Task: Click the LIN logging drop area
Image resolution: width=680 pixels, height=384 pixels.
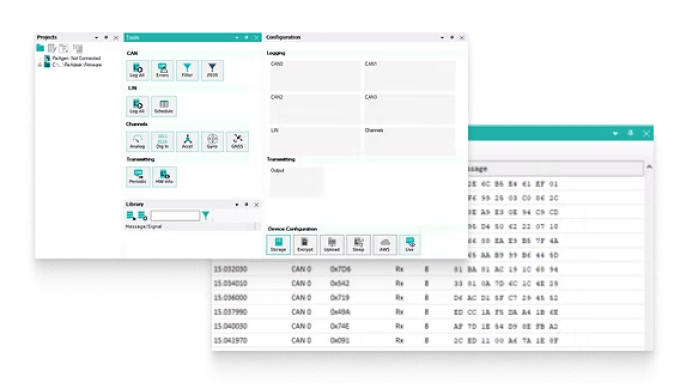Action: tap(315, 141)
